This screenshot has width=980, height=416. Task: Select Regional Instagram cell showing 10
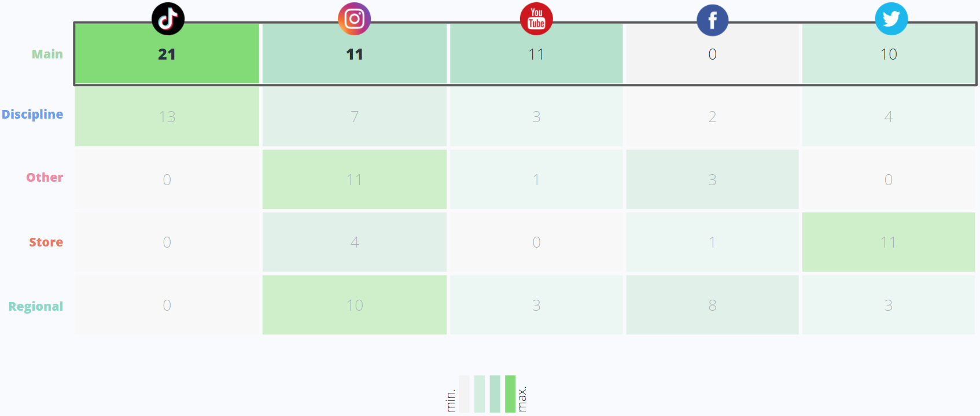355,305
